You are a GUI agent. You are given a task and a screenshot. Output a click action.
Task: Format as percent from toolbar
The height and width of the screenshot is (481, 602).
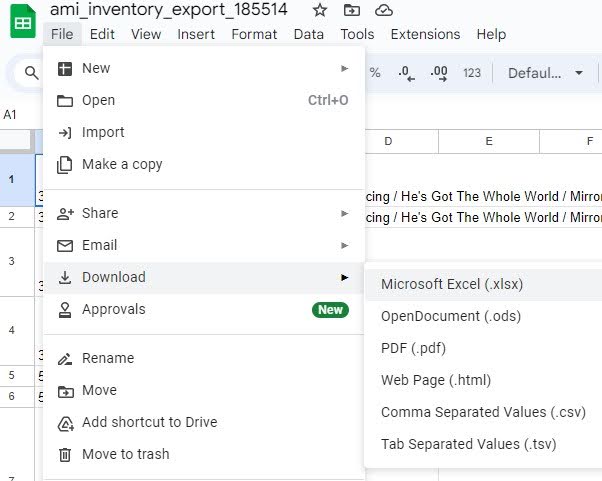click(375, 73)
